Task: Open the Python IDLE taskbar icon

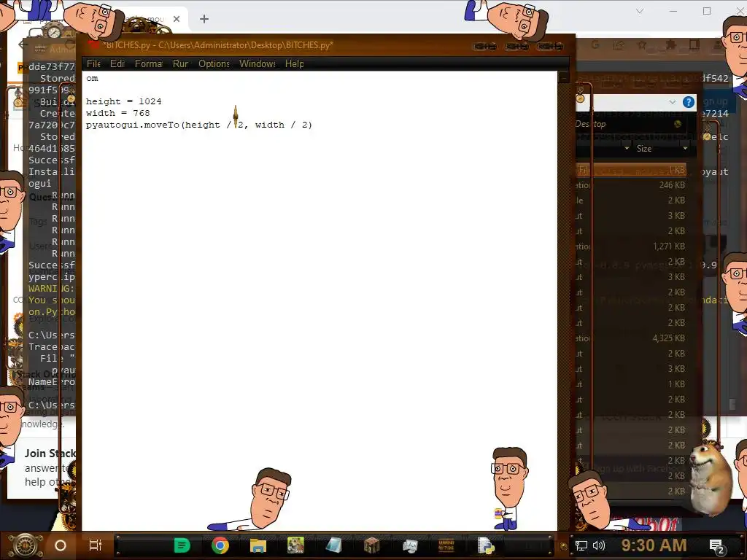Action: 485,545
